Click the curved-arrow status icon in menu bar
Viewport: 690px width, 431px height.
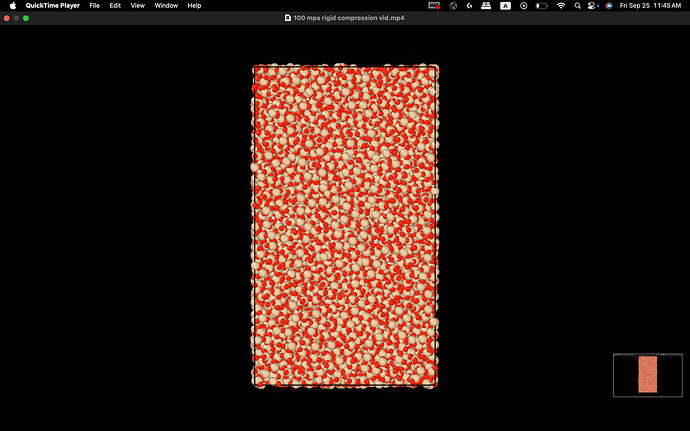point(470,6)
